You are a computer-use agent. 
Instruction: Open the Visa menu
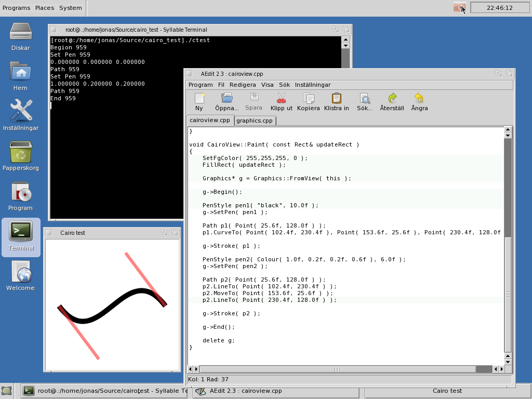tap(268, 85)
